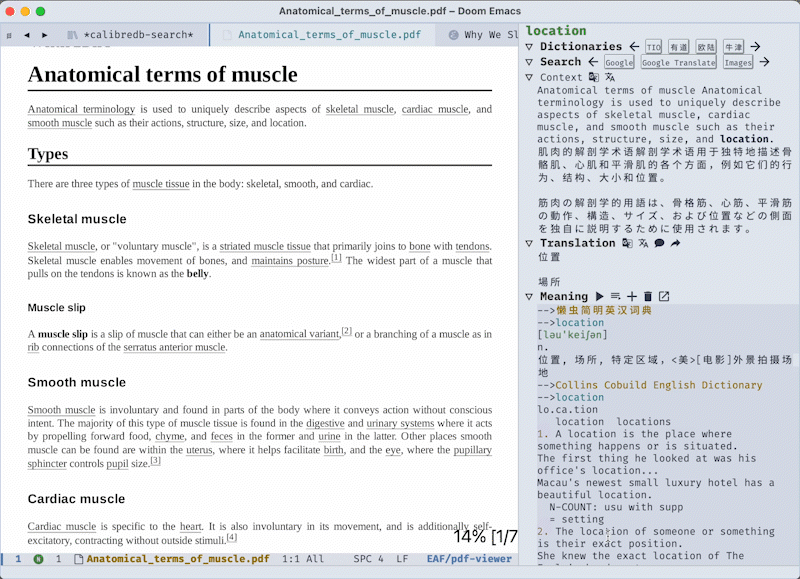This screenshot has height=579, width=800.
Task: Click the play audio icon beside Meaning
Action: coord(599,297)
